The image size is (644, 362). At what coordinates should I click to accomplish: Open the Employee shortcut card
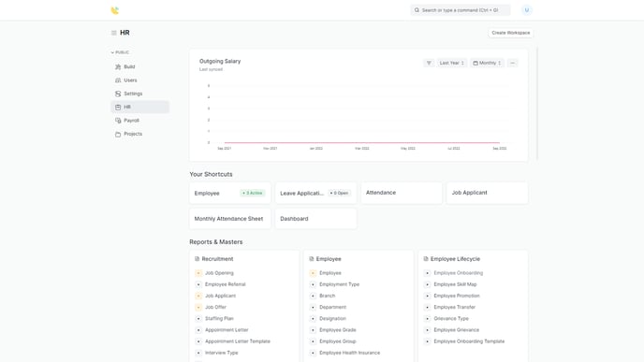click(230, 193)
